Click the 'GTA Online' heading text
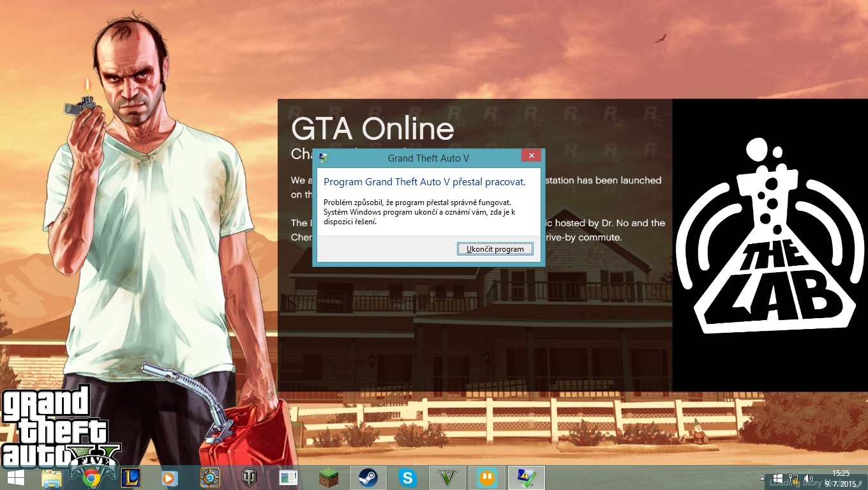Screen dimensions: 868x490 click(x=373, y=128)
